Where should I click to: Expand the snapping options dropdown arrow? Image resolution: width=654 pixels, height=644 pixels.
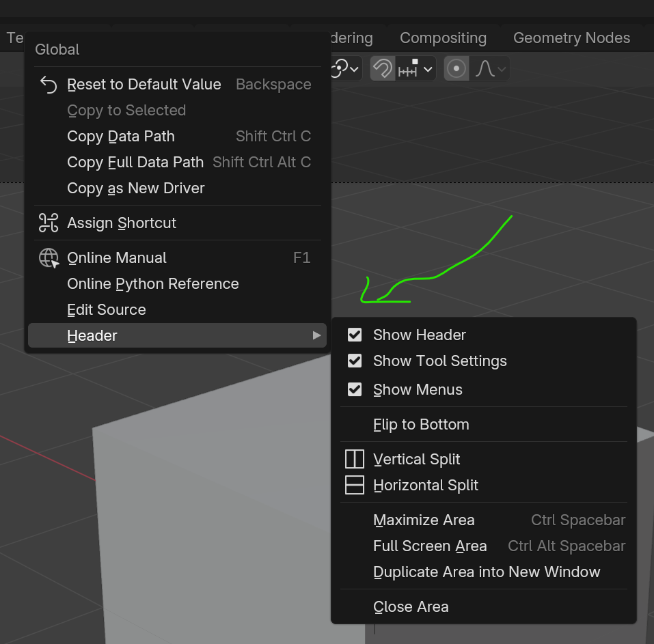pyautogui.click(x=428, y=69)
